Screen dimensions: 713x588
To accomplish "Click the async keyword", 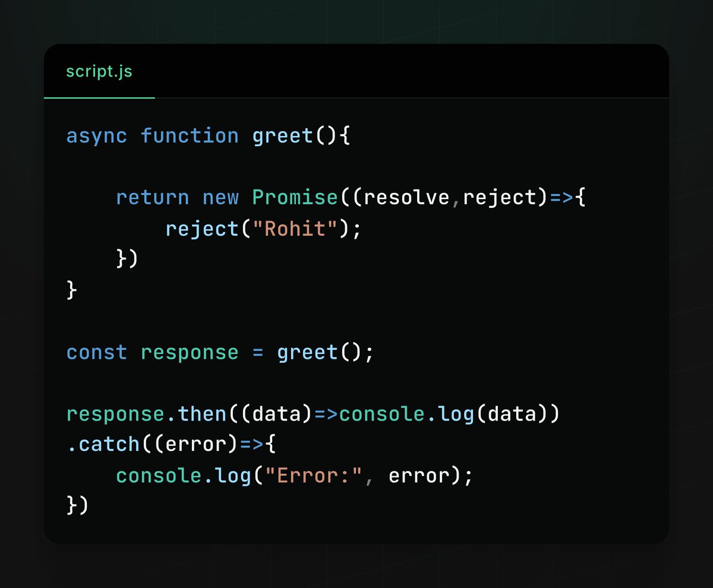I will (x=96, y=135).
